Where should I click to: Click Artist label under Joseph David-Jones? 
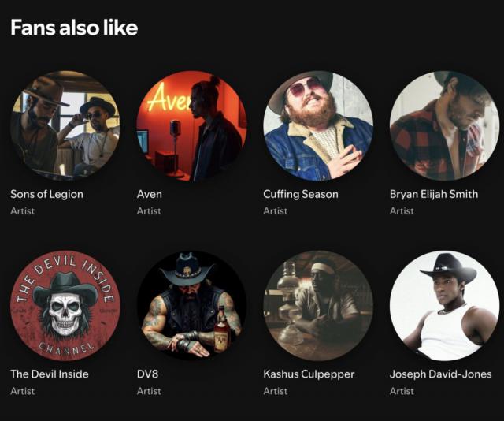click(402, 391)
